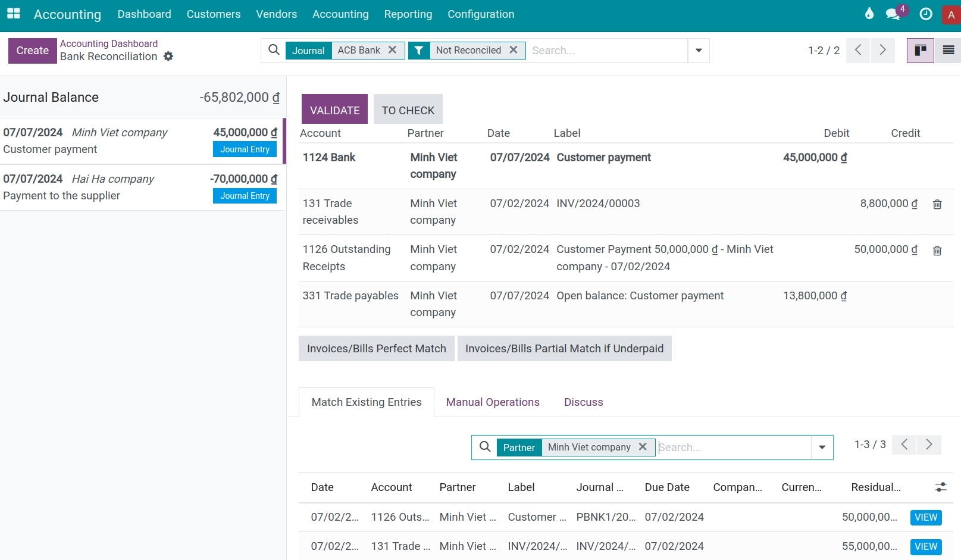The height and width of the screenshot is (560, 961).
Task: Open the Customers menu
Action: click(213, 14)
